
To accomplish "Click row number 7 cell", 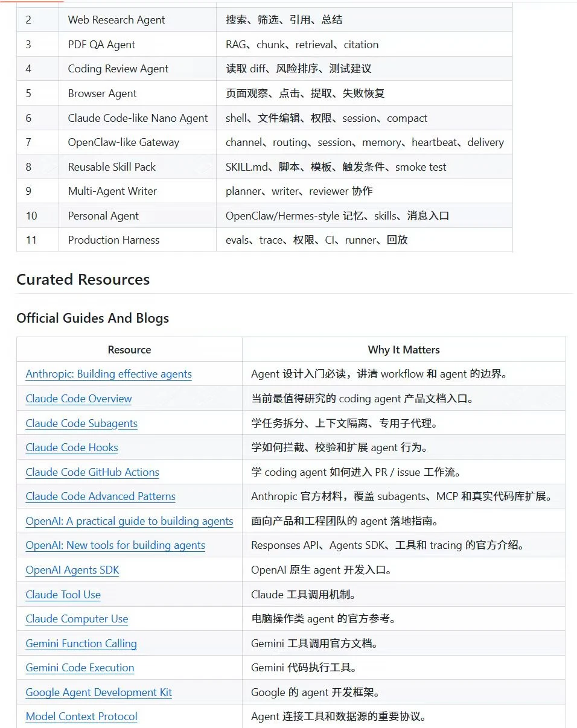I will [37, 142].
